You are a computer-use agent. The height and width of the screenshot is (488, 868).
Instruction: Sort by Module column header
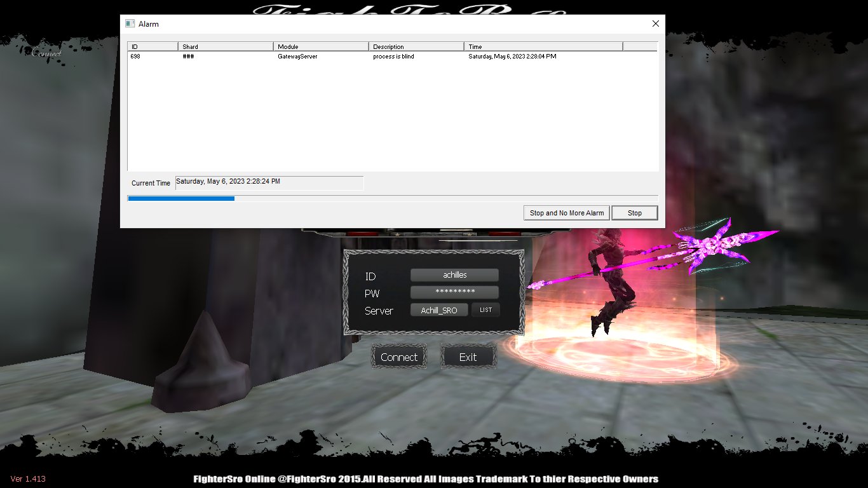pos(322,46)
